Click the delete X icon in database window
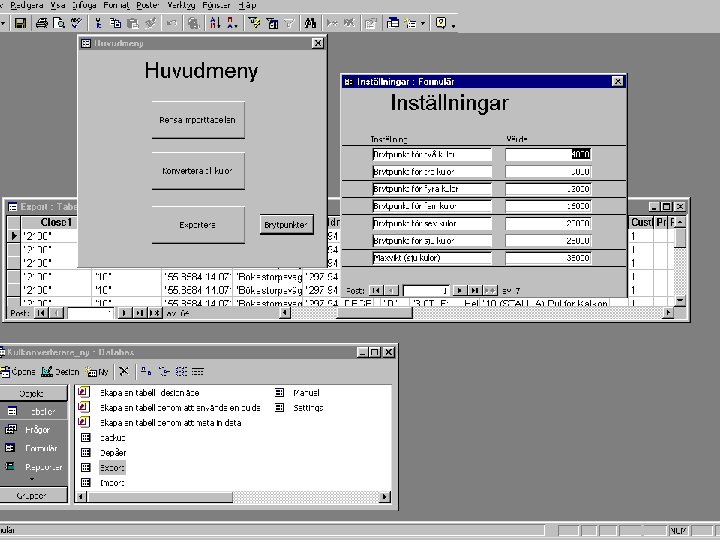 point(124,371)
